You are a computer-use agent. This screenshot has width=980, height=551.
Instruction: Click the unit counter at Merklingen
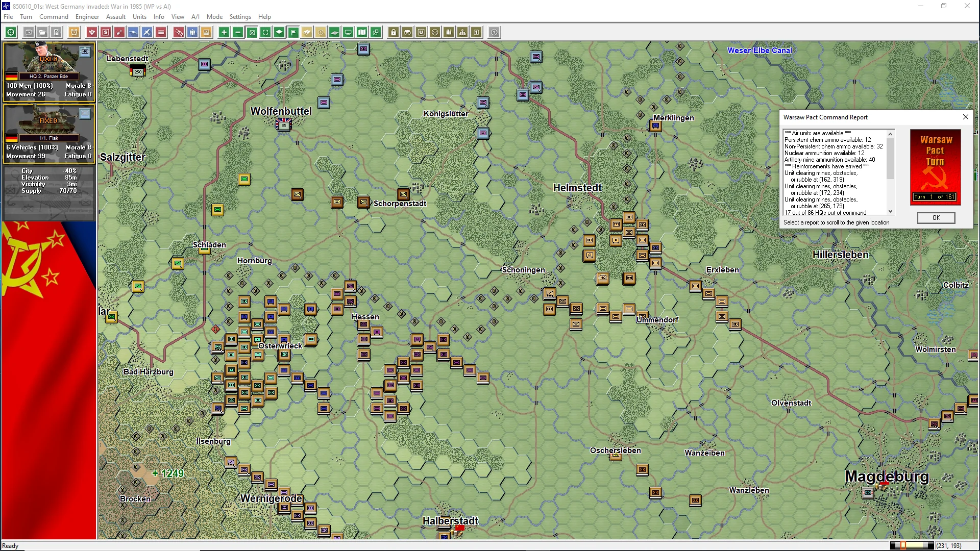pyautogui.click(x=655, y=126)
